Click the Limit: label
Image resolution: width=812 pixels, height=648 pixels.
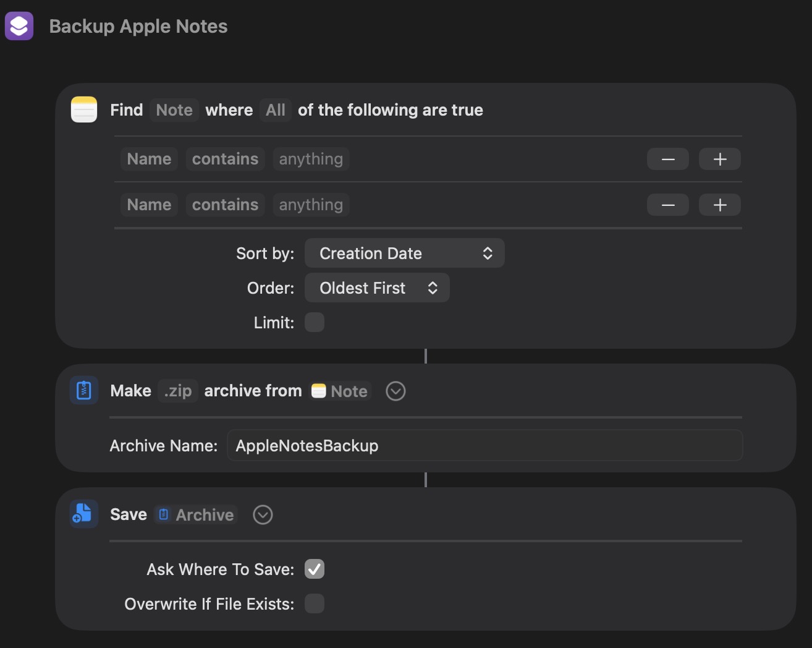(274, 323)
